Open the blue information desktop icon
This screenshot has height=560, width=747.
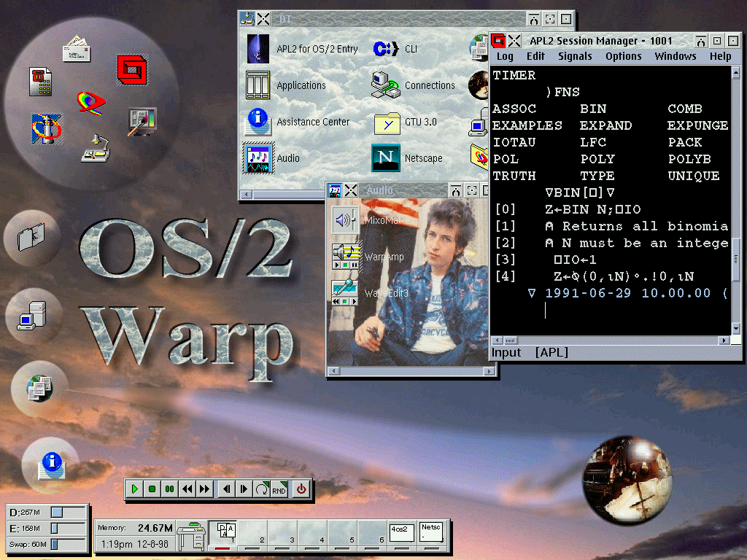click(52, 466)
